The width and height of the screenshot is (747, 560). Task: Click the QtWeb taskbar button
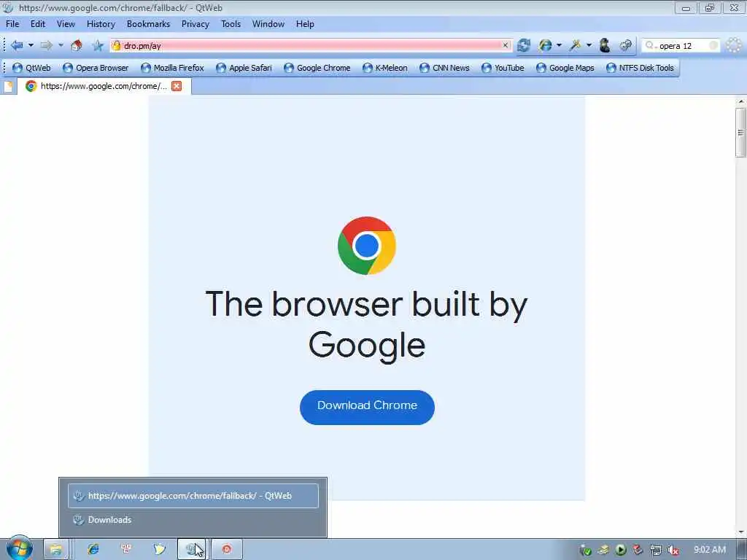point(192,550)
